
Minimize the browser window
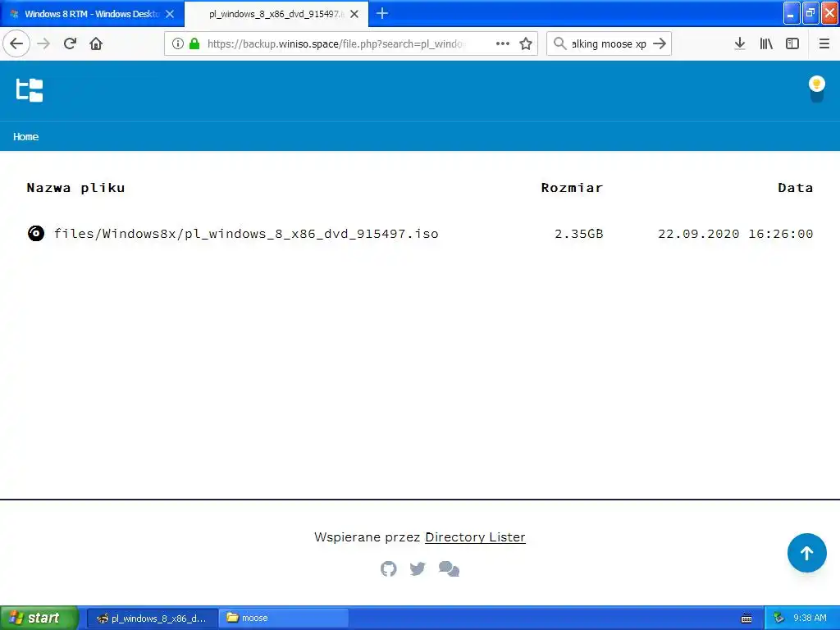(792, 13)
